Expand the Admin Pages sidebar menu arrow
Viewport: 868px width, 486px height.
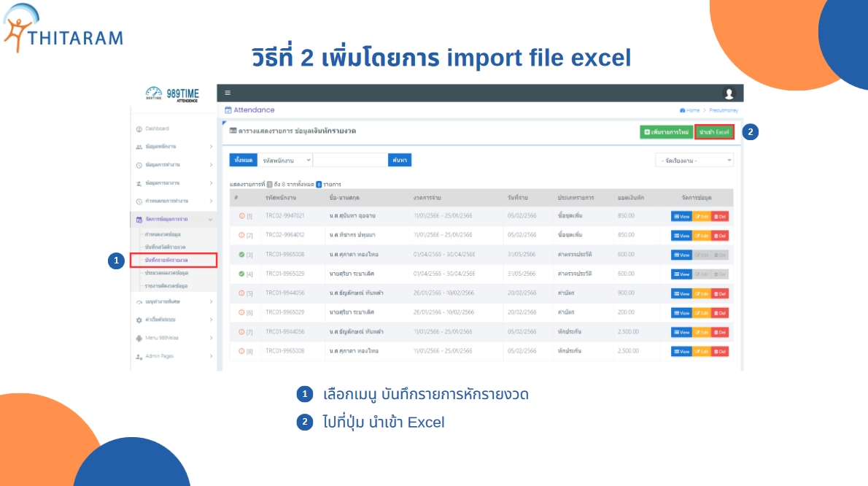(211, 356)
